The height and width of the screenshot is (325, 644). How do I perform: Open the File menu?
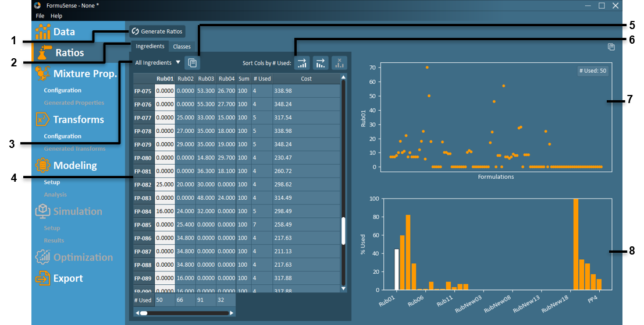[x=40, y=16]
